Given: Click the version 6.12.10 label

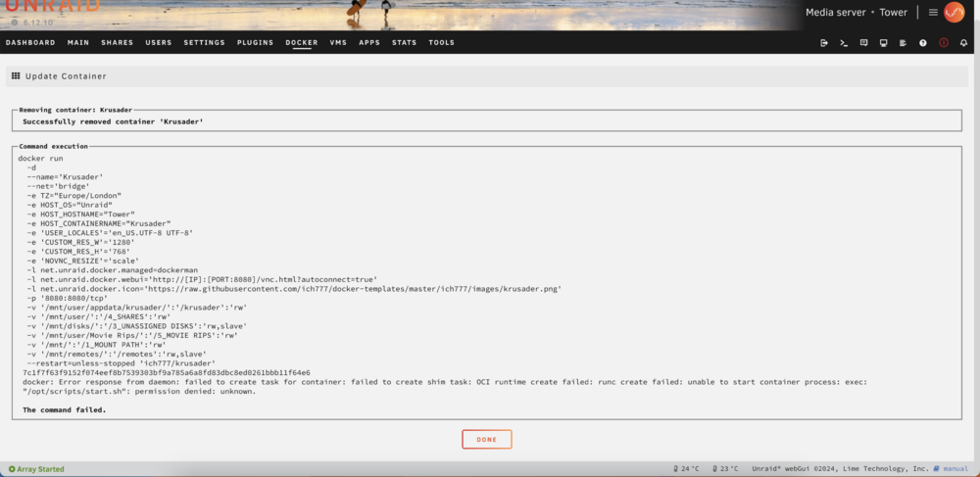Looking at the screenshot, I should point(38,23).
